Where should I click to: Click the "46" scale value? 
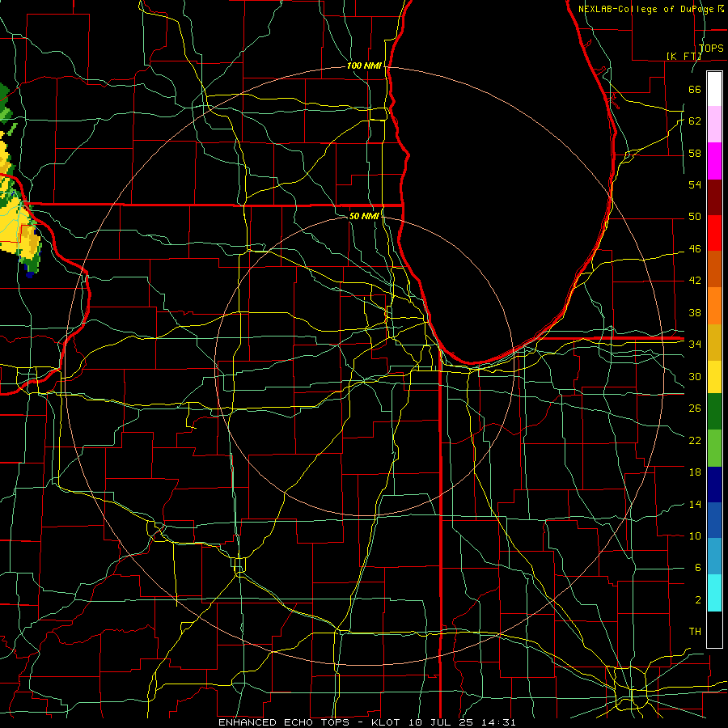click(695, 249)
